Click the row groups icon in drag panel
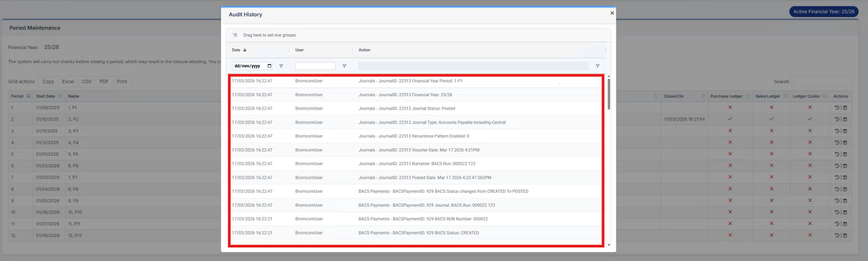Viewport: 868px width, 261px height. pos(235,35)
